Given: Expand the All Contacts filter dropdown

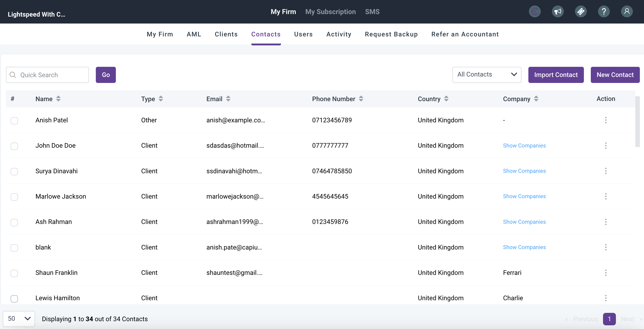Looking at the screenshot, I should pos(486,74).
